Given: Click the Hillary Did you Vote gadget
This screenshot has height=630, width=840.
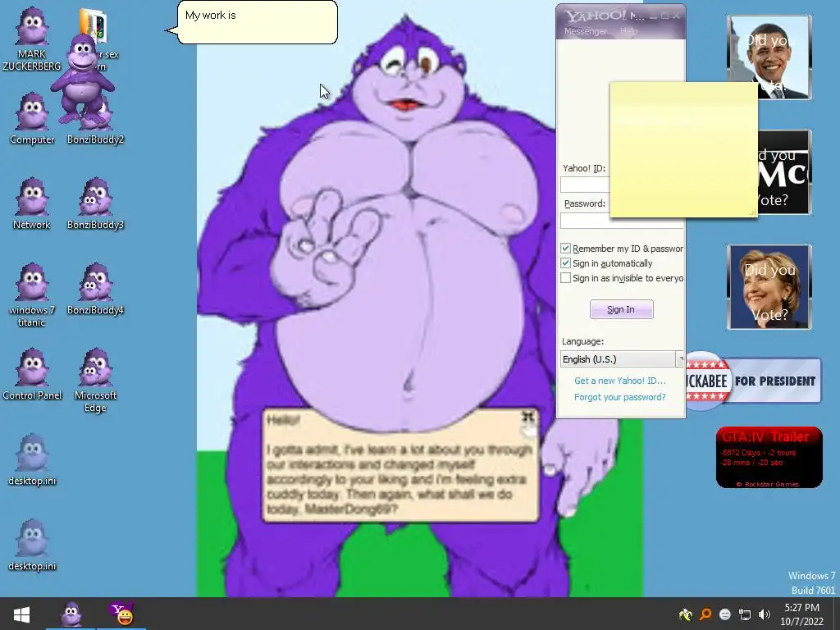Looking at the screenshot, I should pyautogui.click(x=769, y=287).
